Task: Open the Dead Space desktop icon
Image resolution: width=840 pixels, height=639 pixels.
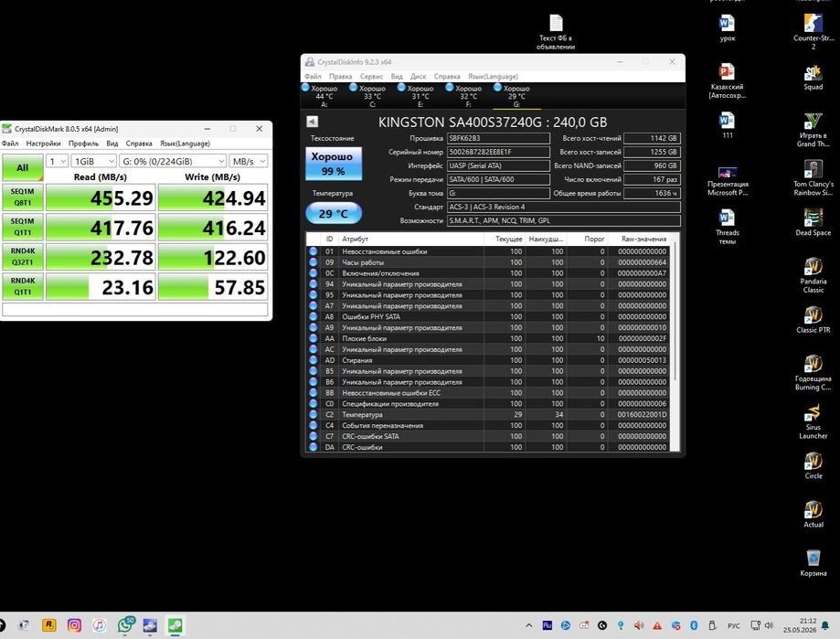Action: pyautogui.click(x=813, y=222)
